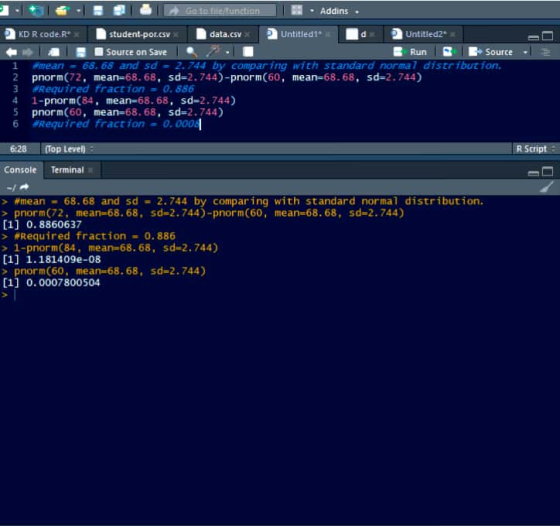Compile report notebook icon
Screen dimensions: 560x526
tap(248, 52)
